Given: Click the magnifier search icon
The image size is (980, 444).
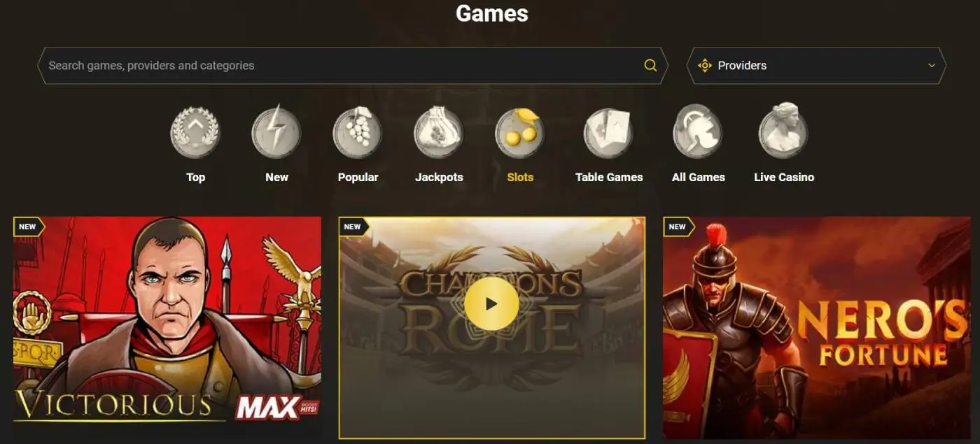Looking at the screenshot, I should coord(650,66).
